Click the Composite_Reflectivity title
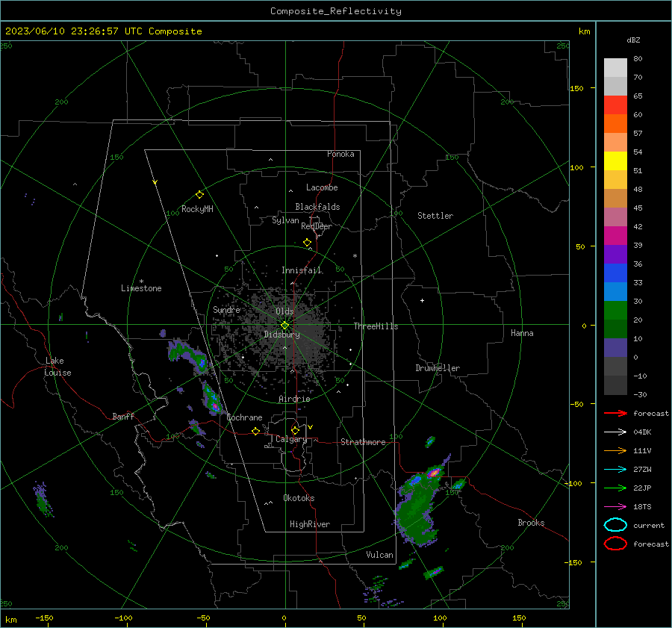672x628 pixels. (x=336, y=11)
